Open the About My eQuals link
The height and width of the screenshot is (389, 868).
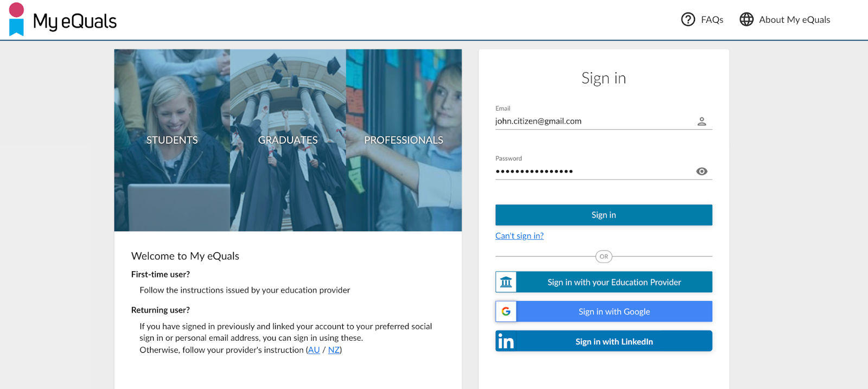pos(794,20)
